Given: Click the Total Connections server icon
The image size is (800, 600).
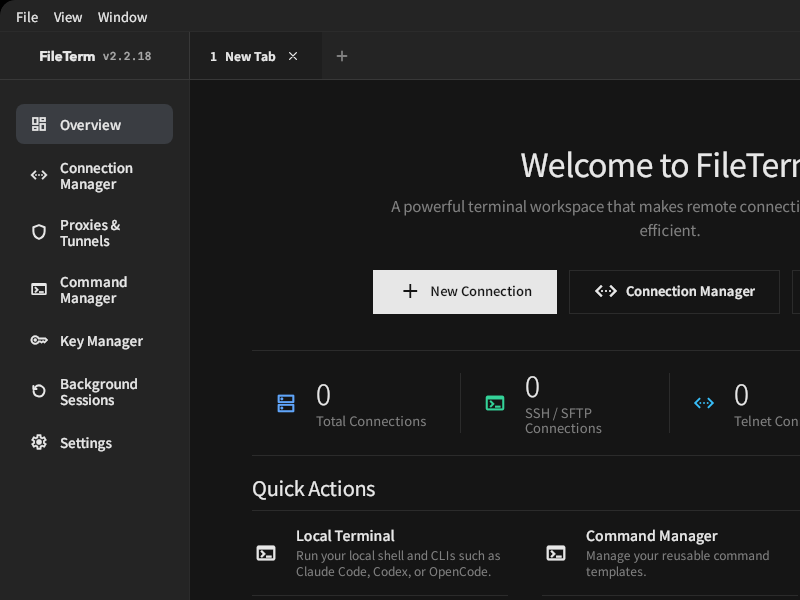Looking at the screenshot, I should (x=286, y=403).
